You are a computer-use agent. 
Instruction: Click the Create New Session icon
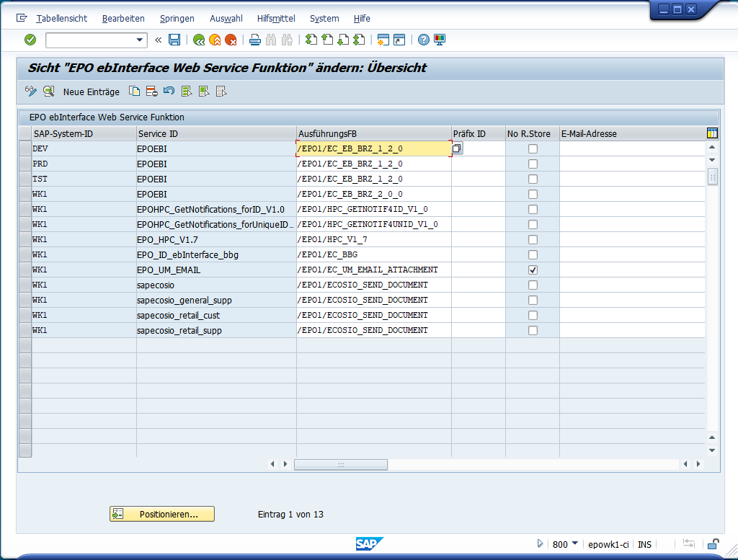(x=383, y=40)
